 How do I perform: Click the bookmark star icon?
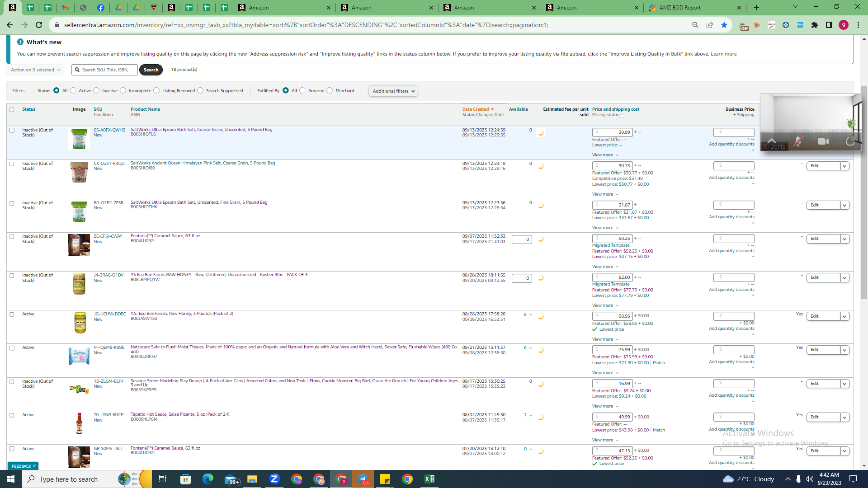(x=724, y=25)
